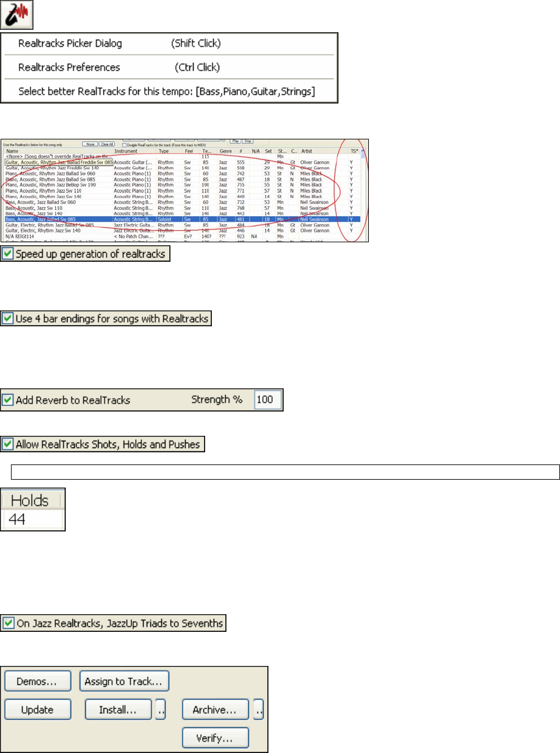Choose Realtracks Preferences menu entry
560x753 pixels.
(169, 68)
